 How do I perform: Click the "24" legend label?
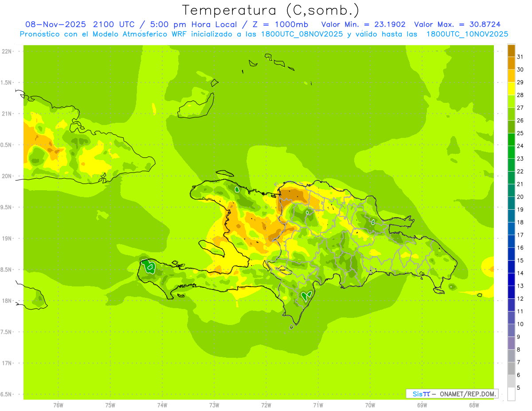[x=520, y=146]
